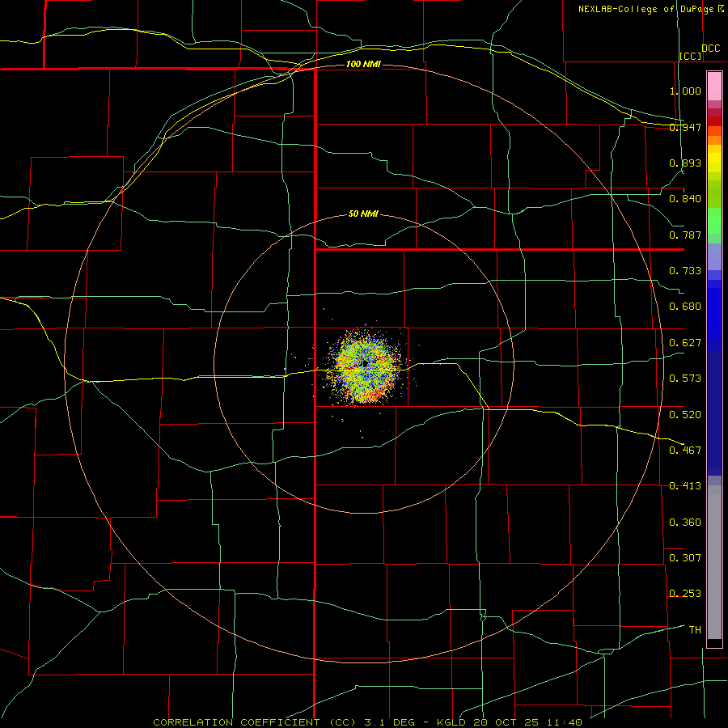Viewport: 728px width, 728px height.
Task: Click the pink top segment of color bar
Action: pyautogui.click(x=714, y=87)
